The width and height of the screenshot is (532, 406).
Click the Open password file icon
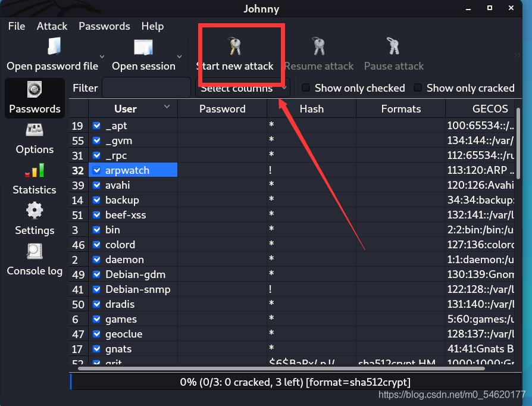54,46
